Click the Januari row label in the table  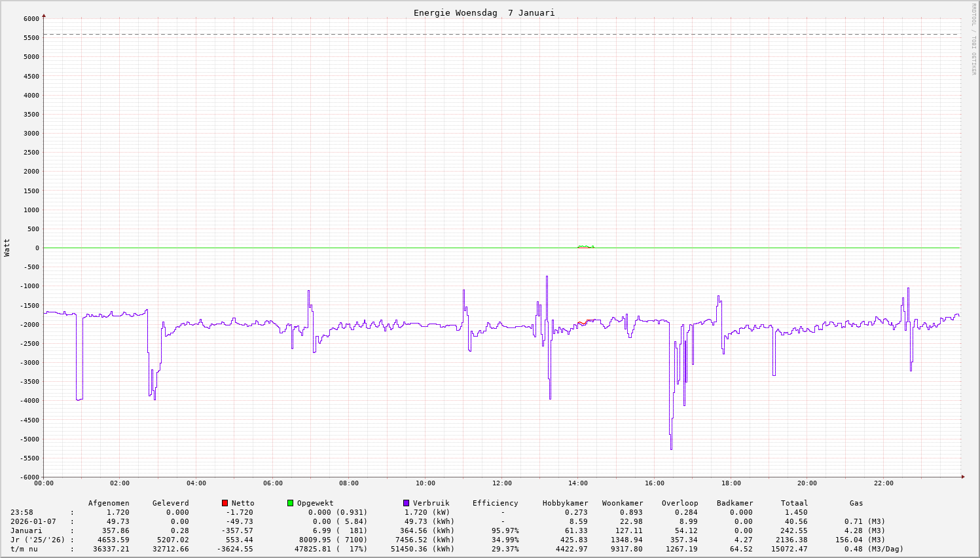coord(26,531)
